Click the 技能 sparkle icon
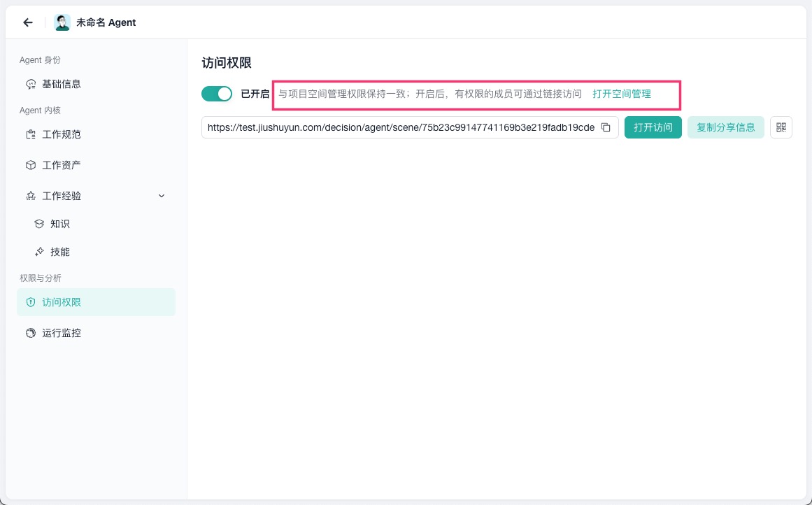 click(x=39, y=252)
